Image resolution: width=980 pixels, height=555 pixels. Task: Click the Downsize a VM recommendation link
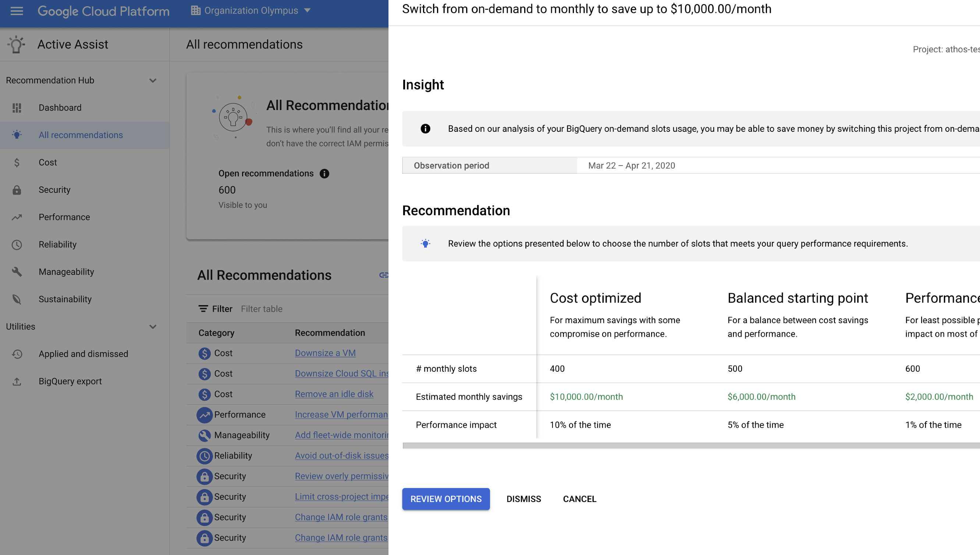point(324,353)
